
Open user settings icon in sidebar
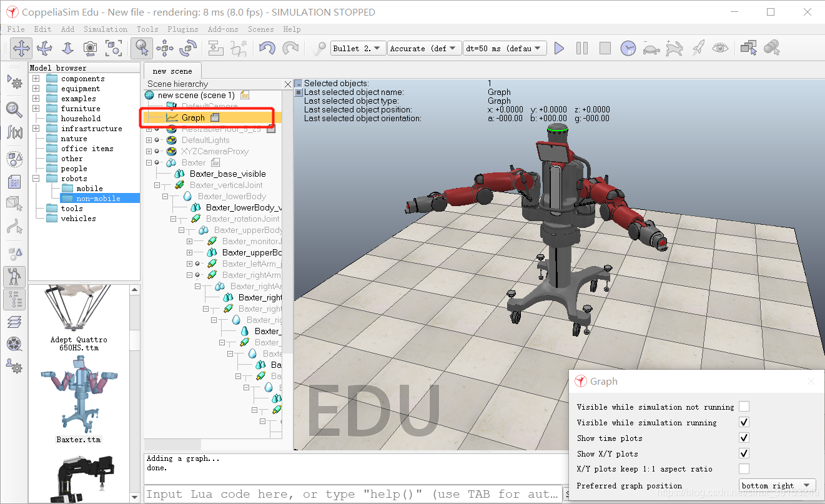pyautogui.click(x=14, y=366)
